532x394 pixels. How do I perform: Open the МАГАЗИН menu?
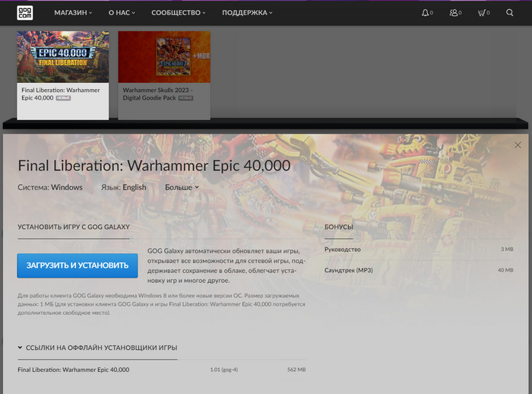click(x=73, y=13)
